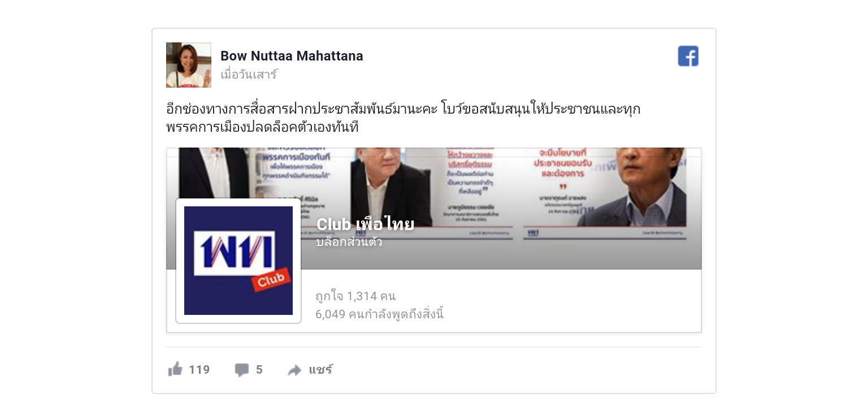Open the 'Club เพื่อไทย' page title
The image size is (868, 398).
coord(365,224)
